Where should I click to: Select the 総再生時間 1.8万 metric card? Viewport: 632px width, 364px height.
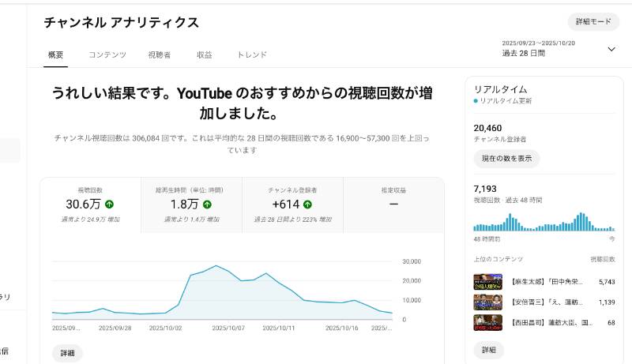pyautogui.click(x=191, y=205)
